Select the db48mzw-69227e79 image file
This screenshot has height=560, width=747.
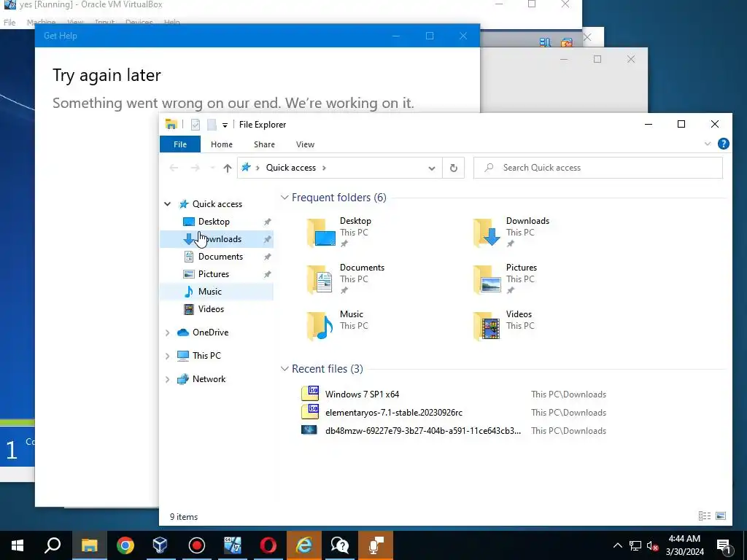422,430
